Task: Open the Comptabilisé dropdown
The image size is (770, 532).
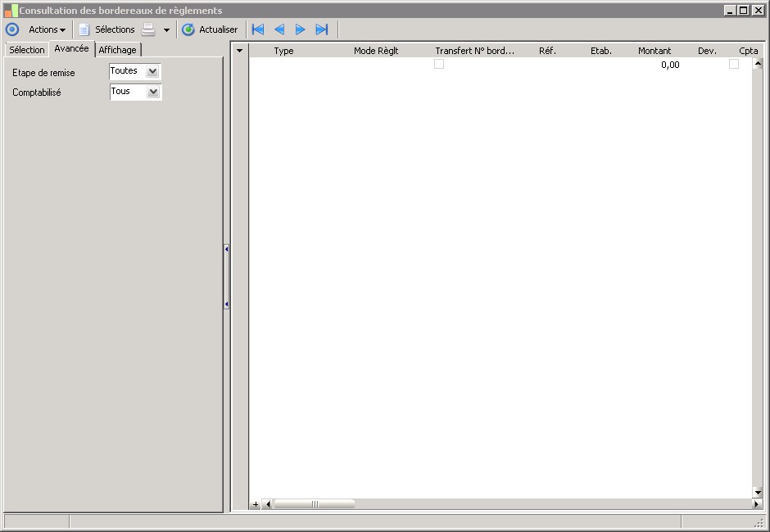Action: tap(152, 92)
